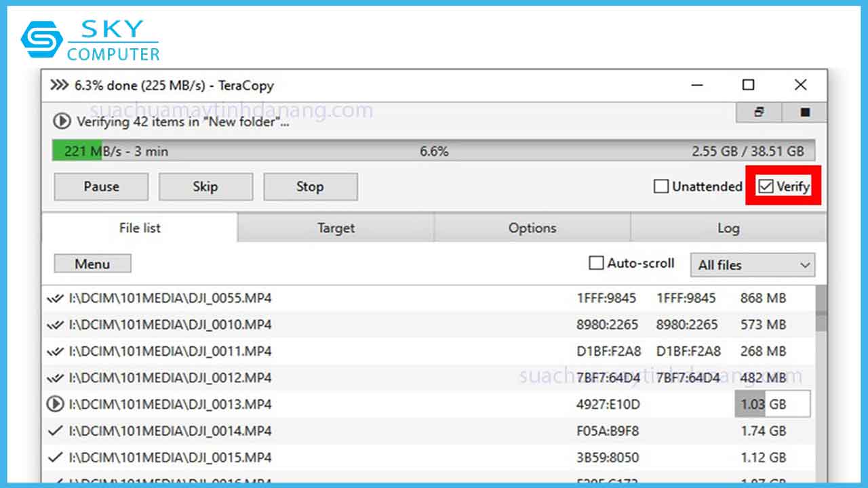Select the row I:\DCIM\101MEDIA\DJI_0010.MP4
Screen dimensions: 868x488
click(428, 325)
